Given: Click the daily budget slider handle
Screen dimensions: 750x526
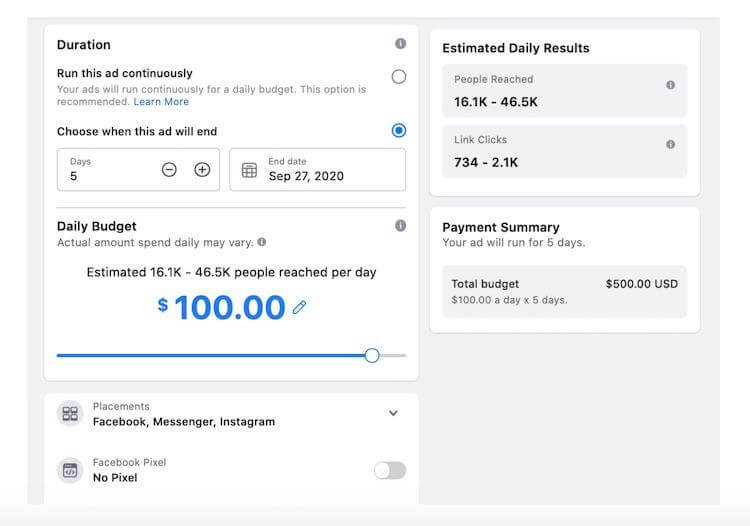Looking at the screenshot, I should [x=372, y=355].
